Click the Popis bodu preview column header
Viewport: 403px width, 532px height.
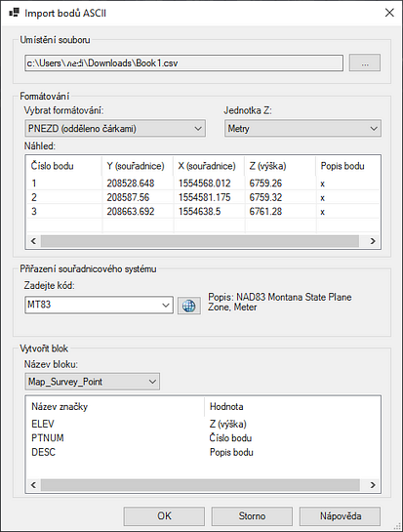click(x=347, y=166)
